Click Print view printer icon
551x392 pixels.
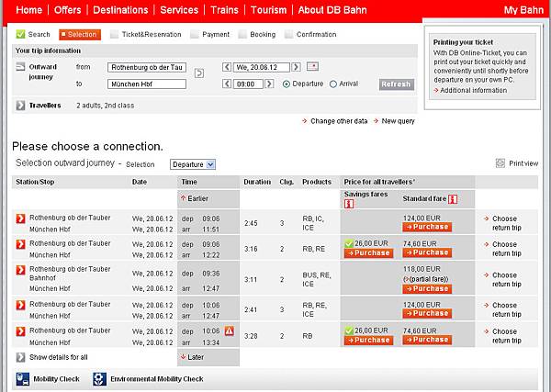pyautogui.click(x=500, y=163)
